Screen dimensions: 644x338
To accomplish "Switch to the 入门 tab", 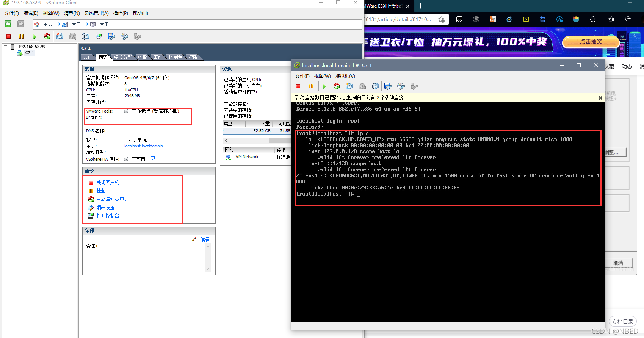I will click(x=88, y=57).
